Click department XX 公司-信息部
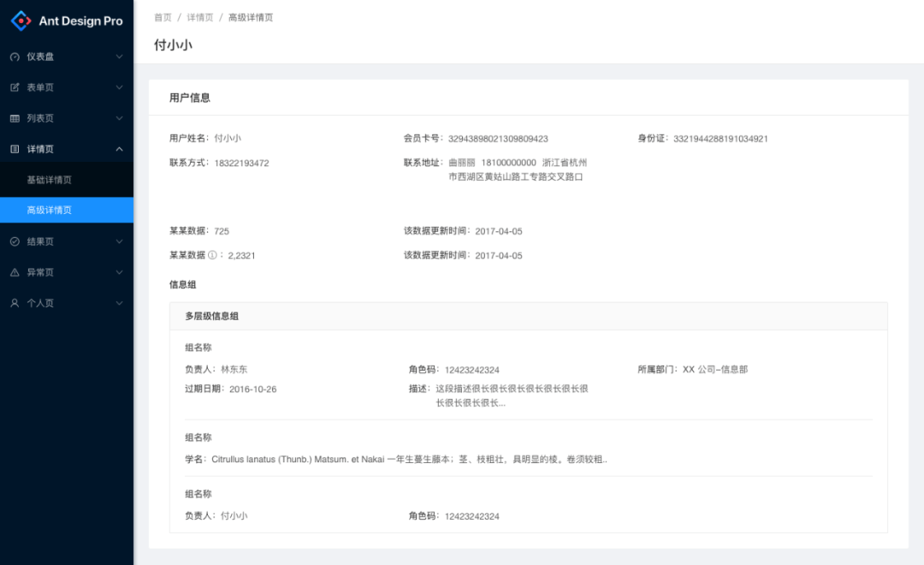924x565 pixels. [x=714, y=369]
